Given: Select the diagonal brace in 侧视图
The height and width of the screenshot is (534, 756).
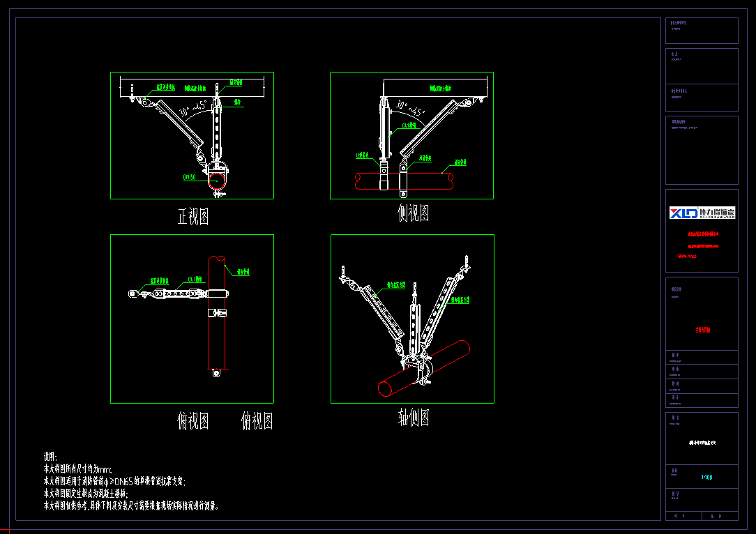Looking at the screenshot, I should point(429,128).
